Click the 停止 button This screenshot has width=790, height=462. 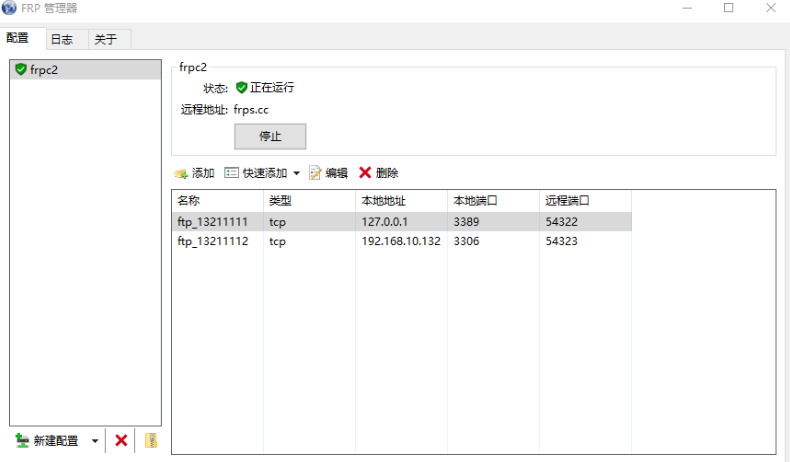coord(270,137)
